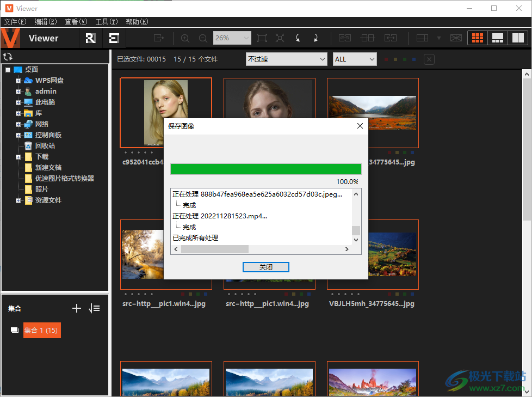This screenshot has width=532, height=397.
Task: Click the 关闭 button in save dialog
Action: [x=266, y=267]
